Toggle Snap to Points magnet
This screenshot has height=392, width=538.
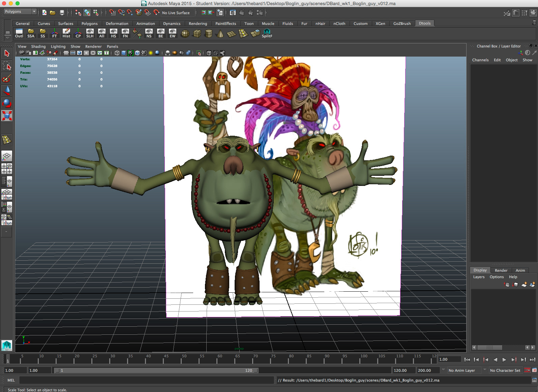[130, 12]
